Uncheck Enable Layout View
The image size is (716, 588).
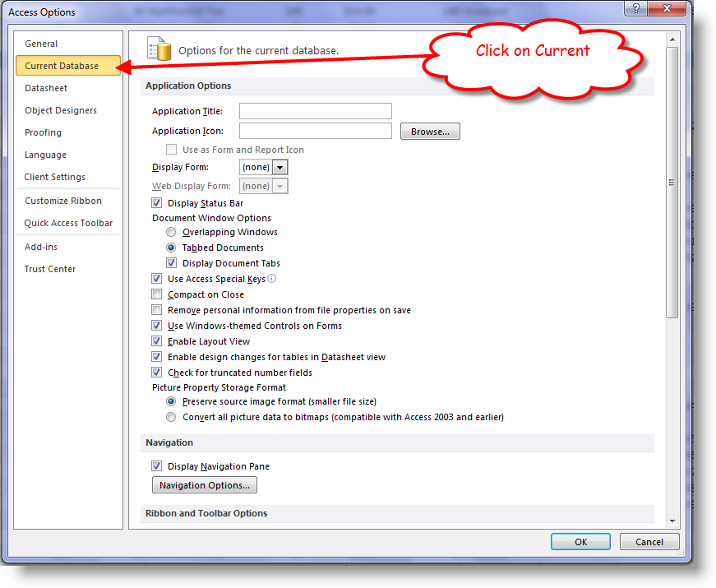click(156, 340)
